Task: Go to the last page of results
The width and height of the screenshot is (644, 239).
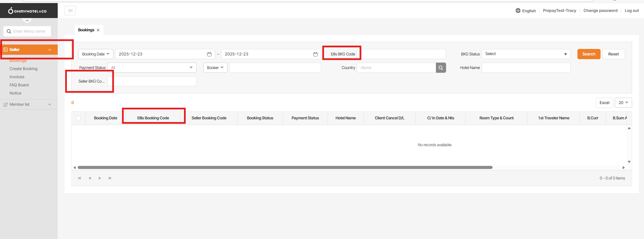Action: click(x=110, y=178)
